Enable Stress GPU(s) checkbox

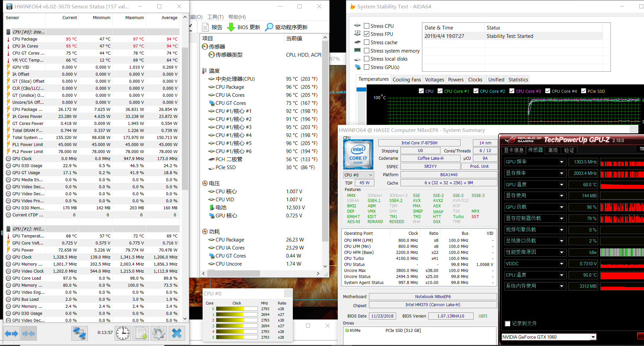click(367, 67)
